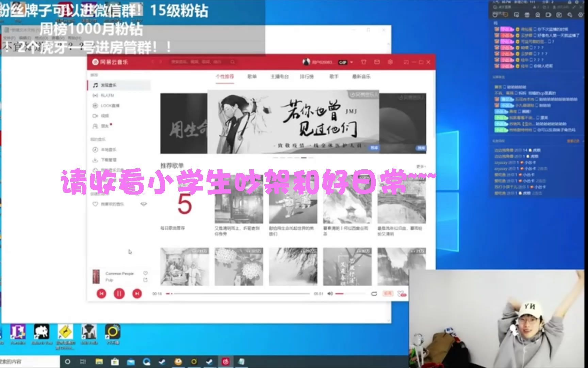The width and height of the screenshot is (588, 368).
Task: Open the 最新音乐 tab
Action: [361, 77]
